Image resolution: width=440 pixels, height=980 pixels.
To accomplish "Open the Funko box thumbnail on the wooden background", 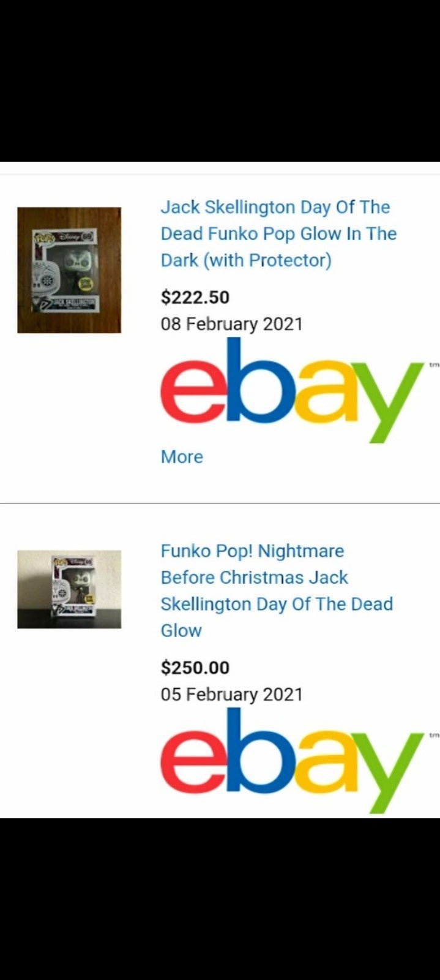I will click(x=69, y=270).
